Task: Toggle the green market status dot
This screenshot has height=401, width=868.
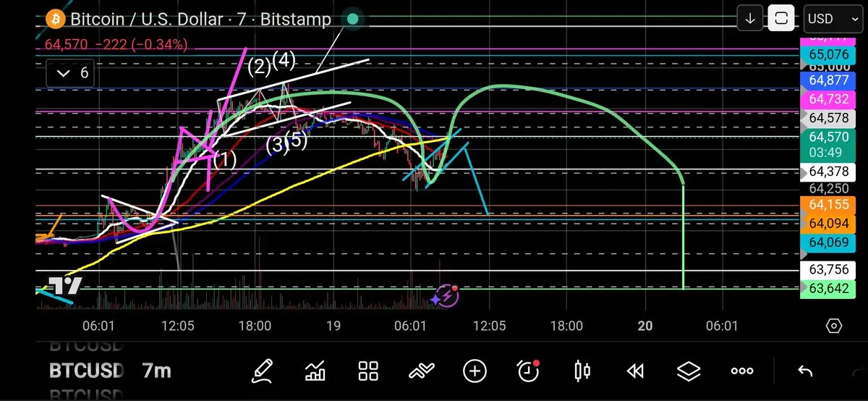Action: tap(352, 19)
